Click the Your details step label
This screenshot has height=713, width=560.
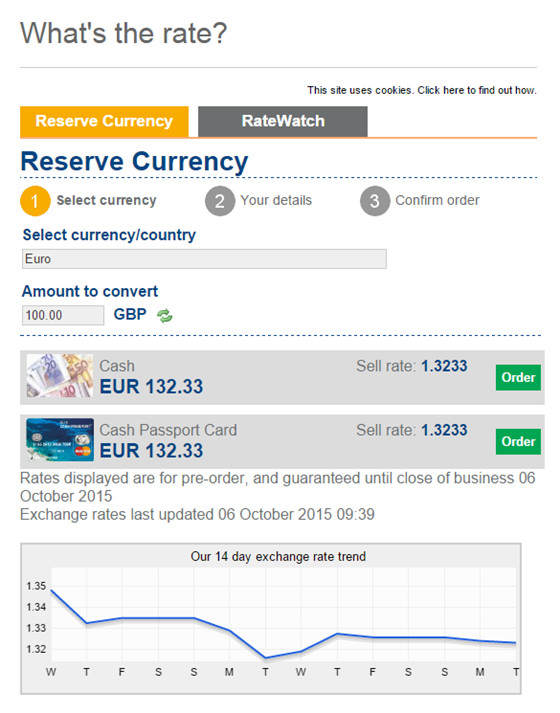tap(276, 201)
